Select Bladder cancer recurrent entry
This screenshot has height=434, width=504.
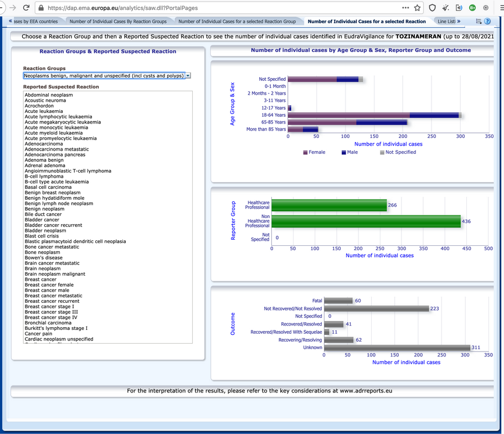click(x=53, y=225)
